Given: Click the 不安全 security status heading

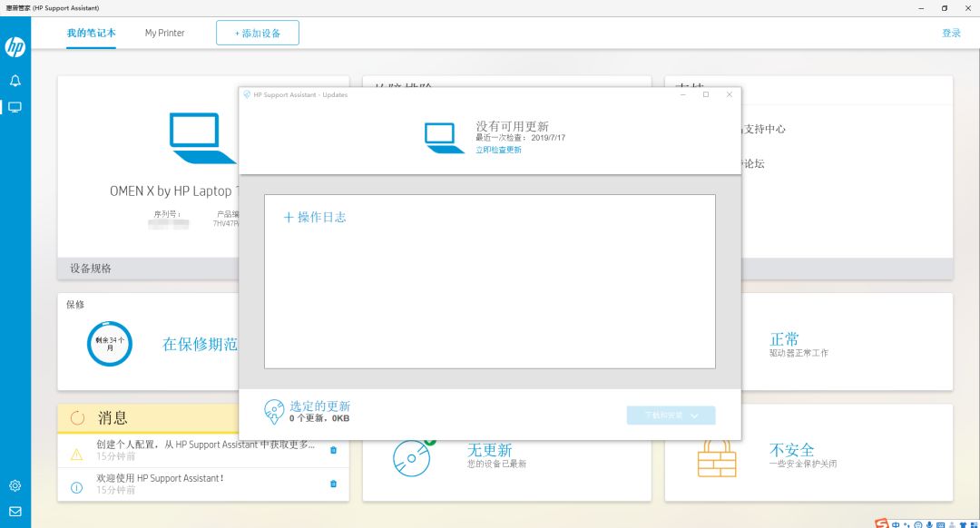Looking at the screenshot, I should pos(791,450).
